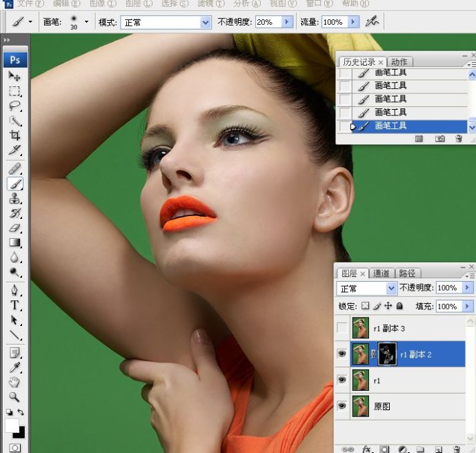Open the layer 填充 arrow
This screenshot has width=476, height=453.
coord(467,306)
